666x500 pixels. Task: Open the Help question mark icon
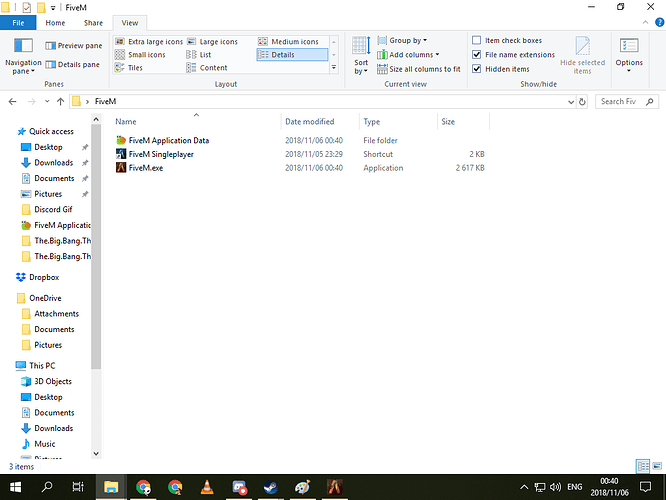coord(659,23)
